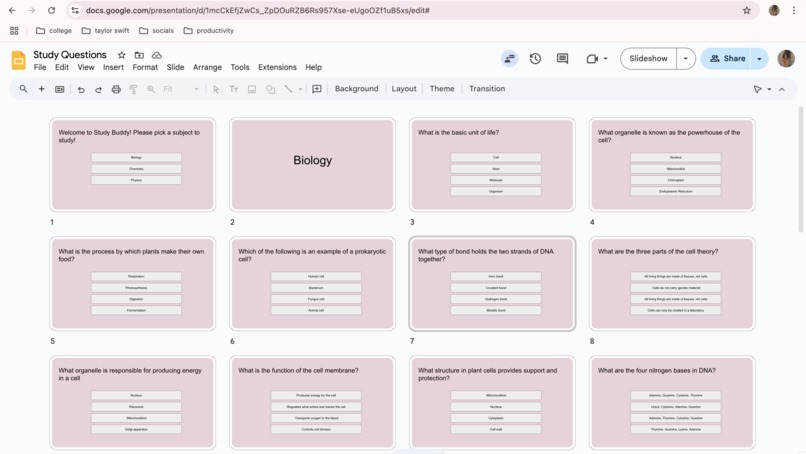Open the taylor swift bookmarks folder
Viewport: 806px width, 454px height.
(105, 31)
